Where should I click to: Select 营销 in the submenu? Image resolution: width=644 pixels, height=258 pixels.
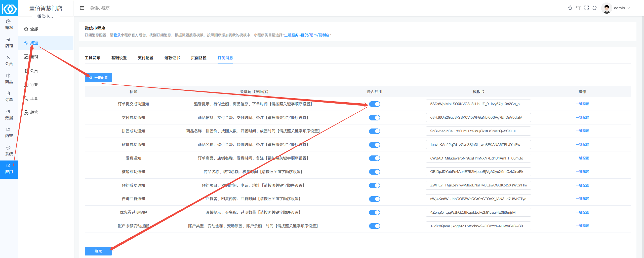[x=34, y=57]
